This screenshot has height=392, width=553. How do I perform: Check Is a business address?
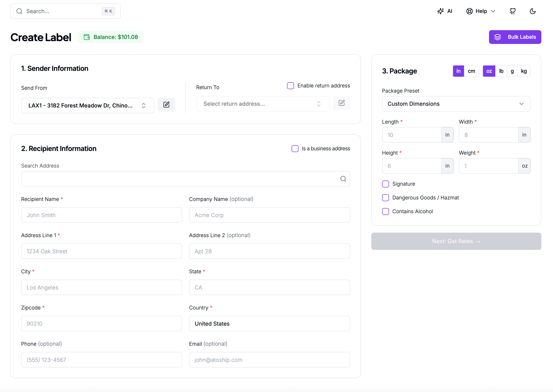tap(295, 148)
